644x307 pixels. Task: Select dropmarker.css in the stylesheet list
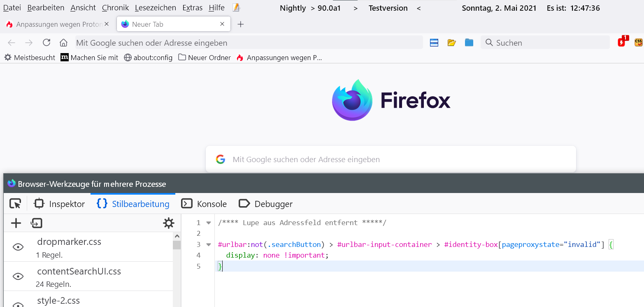(88, 247)
